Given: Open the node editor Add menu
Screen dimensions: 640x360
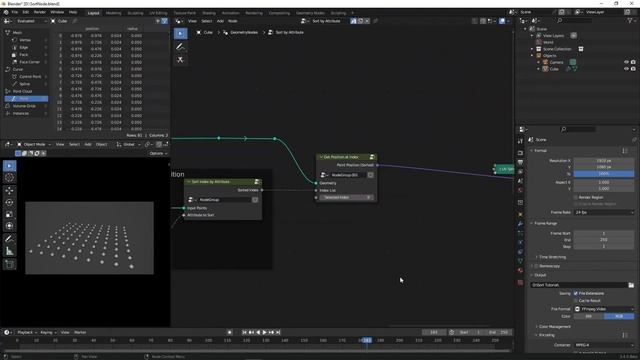Looking at the screenshot, I should (220, 21).
